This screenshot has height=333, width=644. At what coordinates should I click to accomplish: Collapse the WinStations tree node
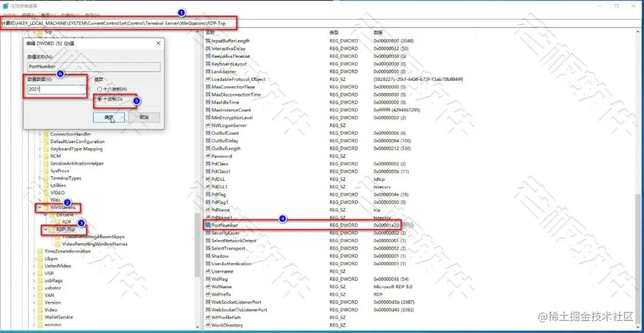[40, 207]
